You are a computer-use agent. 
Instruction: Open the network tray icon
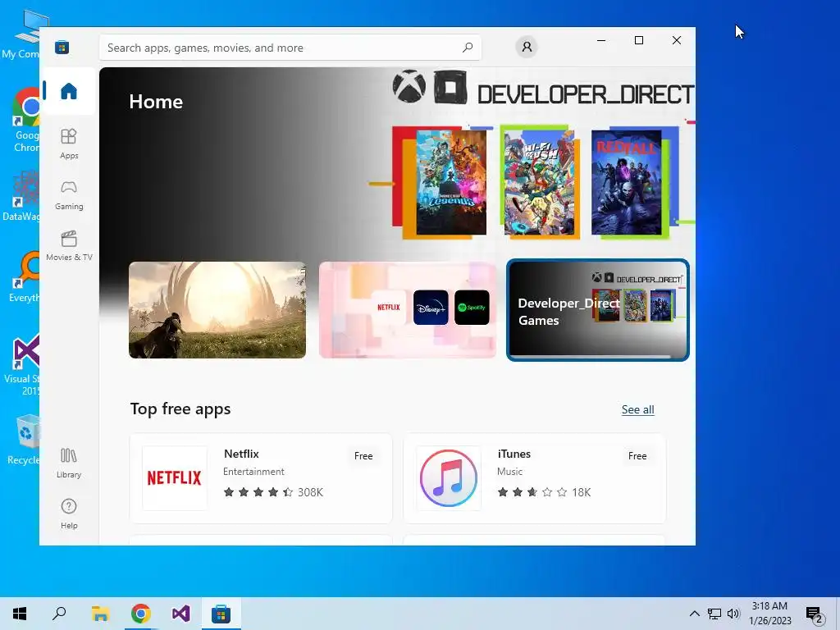(x=714, y=614)
